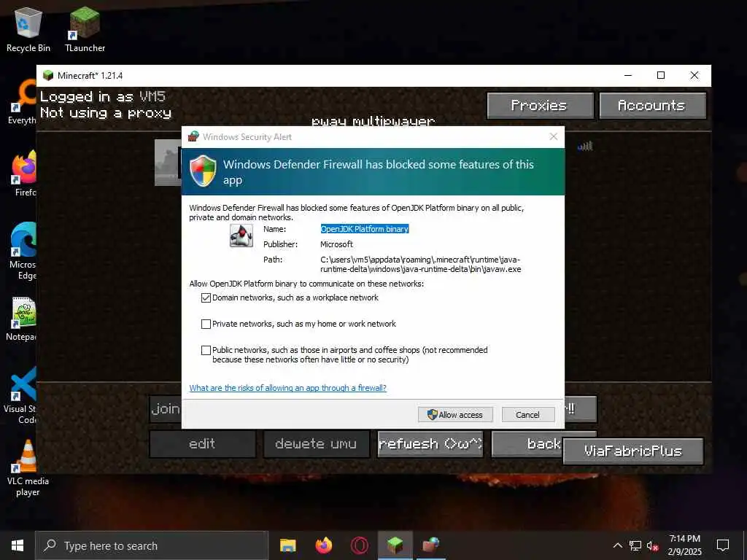Click the Minecraft title bar grass block icon
The height and width of the screenshot is (560, 747).
[48, 75]
